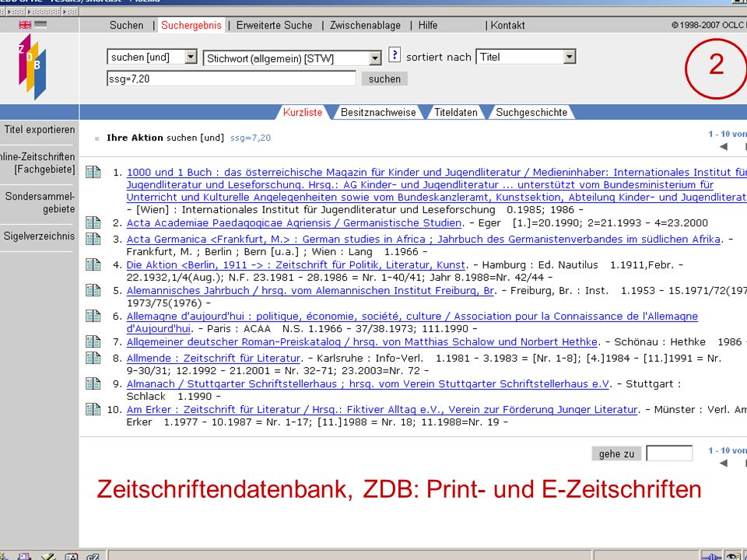Open record icon for Allgemeiner deutscher Roman-Preiskatalog
747x560 pixels.
[93, 341]
